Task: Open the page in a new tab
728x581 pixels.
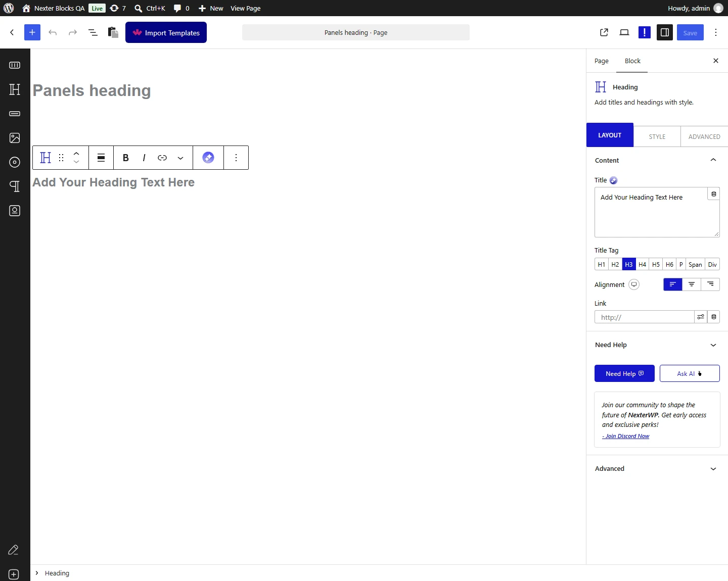Action: (604, 32)
